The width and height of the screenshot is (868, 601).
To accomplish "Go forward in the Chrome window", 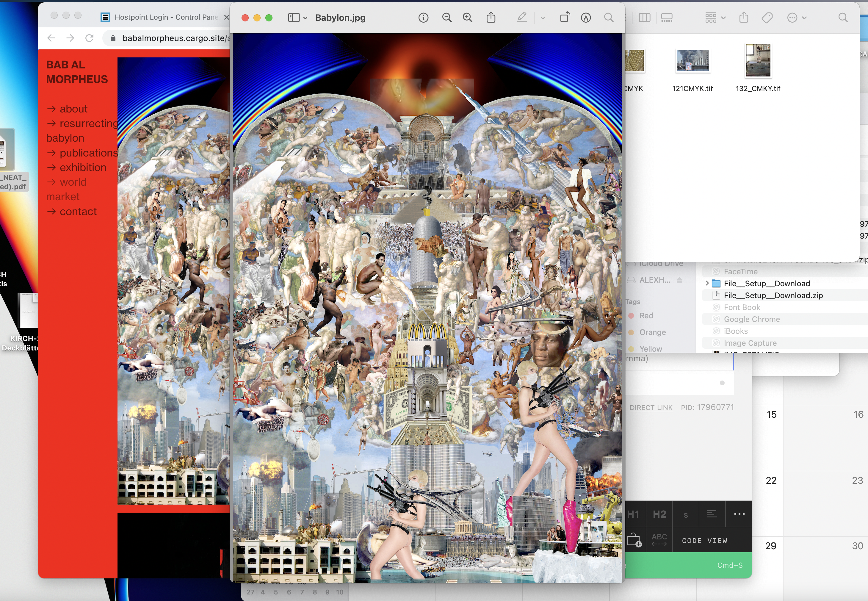I will point(70,38).
